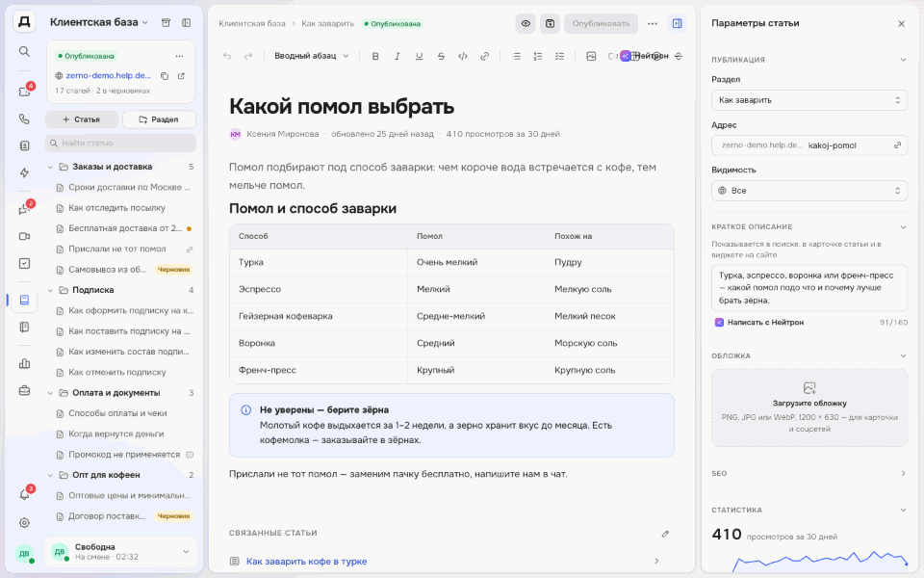Collapse the Опт для кофеен folder
This screenshot has height=578, width=924.
50,475
